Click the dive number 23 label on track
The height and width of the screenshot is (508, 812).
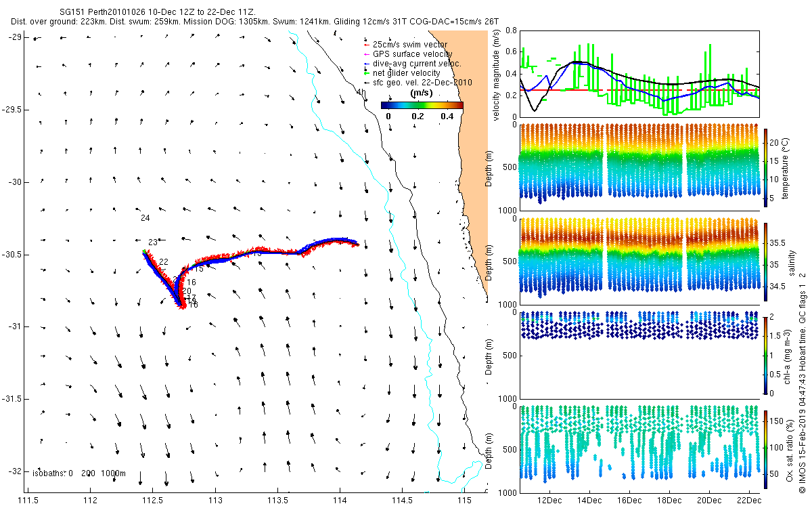tap(153, 242)
